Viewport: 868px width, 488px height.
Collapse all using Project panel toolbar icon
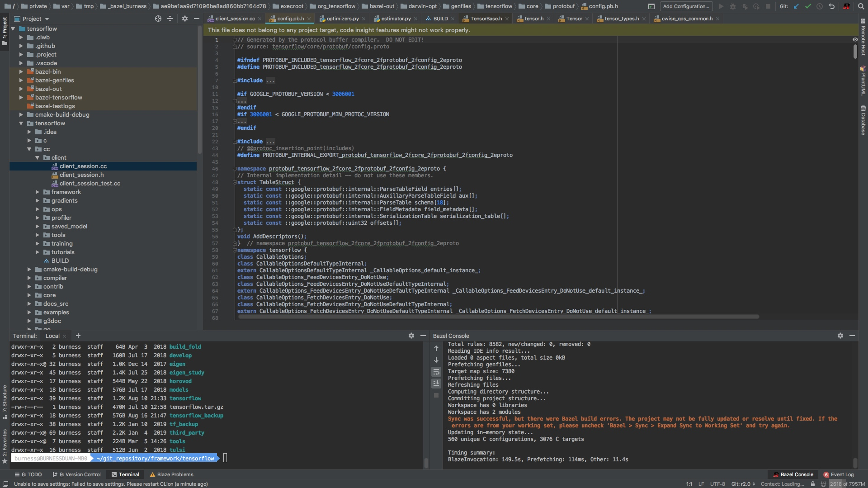click(x=170, y=19)
